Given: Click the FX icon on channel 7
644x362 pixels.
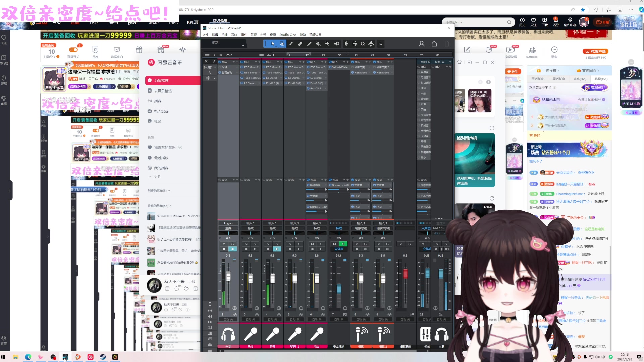Looking at the screenshot, I should pyautogui.click(x=345, y=314).
